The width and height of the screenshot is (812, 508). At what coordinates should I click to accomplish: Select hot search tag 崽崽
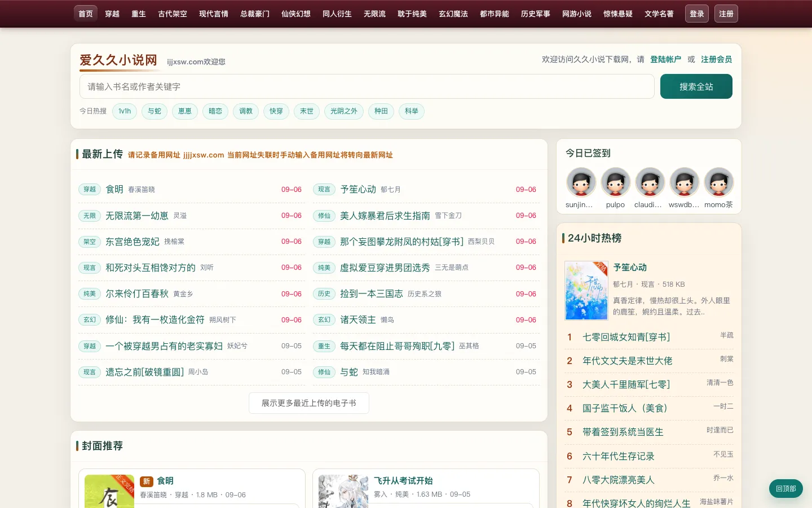coord(185,111)
